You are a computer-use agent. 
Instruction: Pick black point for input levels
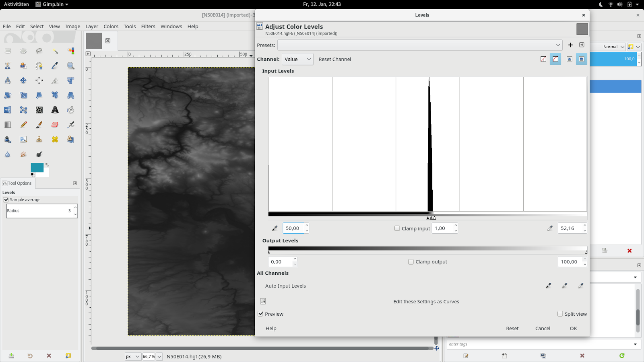coord(275,228)
